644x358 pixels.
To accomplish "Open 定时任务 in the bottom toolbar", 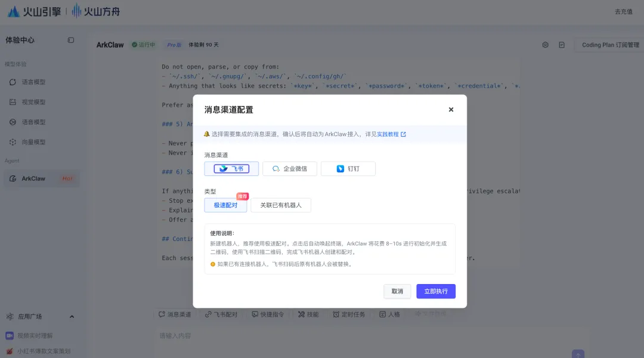I will 349,314.
